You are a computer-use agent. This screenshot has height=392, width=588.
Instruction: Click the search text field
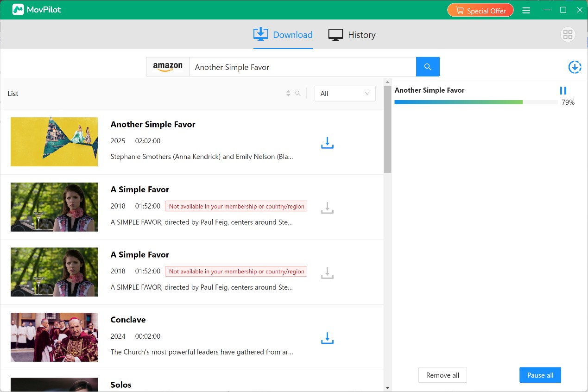pyautogui.click(x=303, y=67)
